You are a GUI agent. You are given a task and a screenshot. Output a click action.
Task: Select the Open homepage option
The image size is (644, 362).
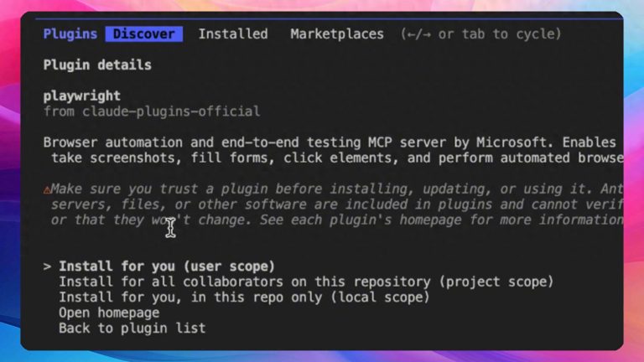109,313
